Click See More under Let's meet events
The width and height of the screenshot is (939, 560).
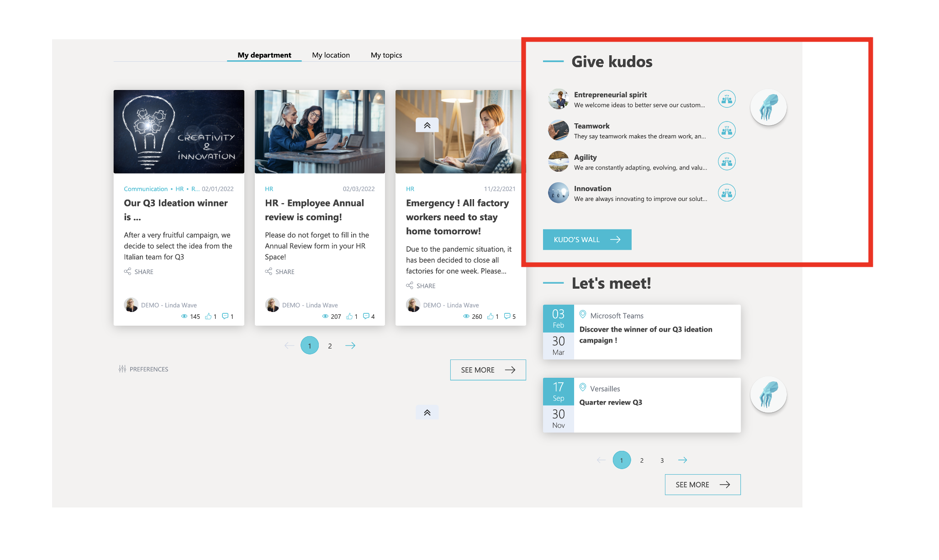point(702,485)
